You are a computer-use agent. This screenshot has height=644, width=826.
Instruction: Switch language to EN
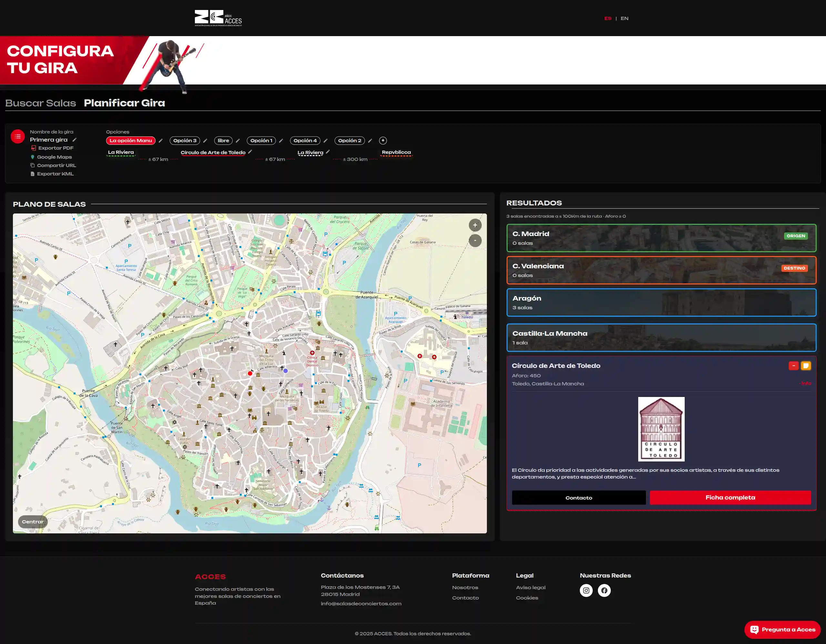(x=624, y=18)
